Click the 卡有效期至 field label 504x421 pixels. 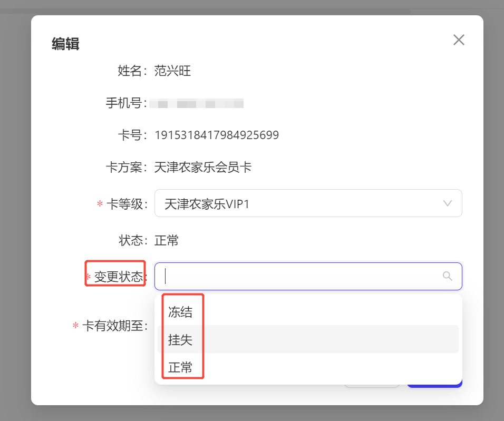pos(114,326)
